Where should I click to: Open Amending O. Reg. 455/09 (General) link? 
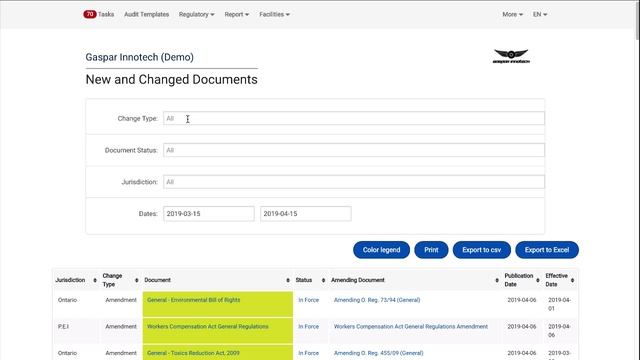pyautogui.click(x=378, y=353)
